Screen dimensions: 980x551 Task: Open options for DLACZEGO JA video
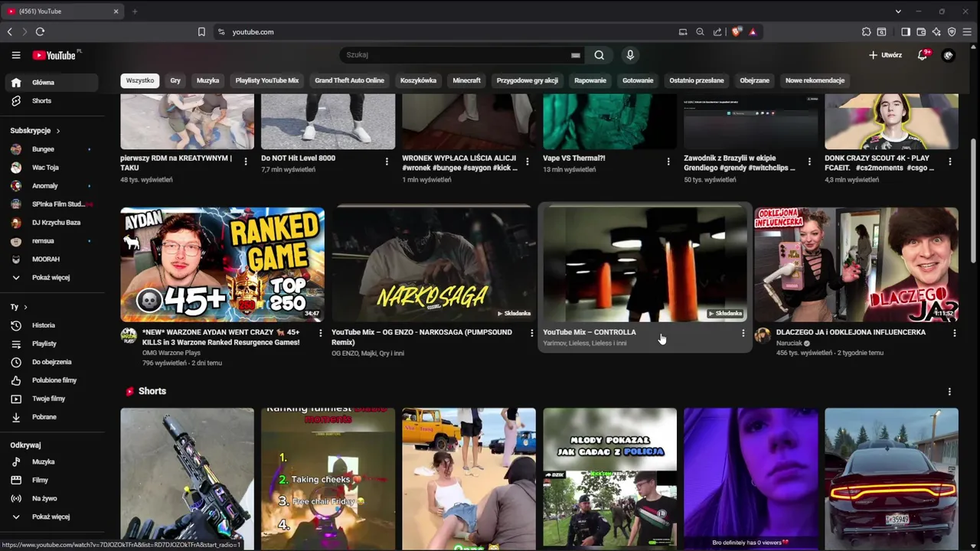pyautogui.click(x=954, y=333)
